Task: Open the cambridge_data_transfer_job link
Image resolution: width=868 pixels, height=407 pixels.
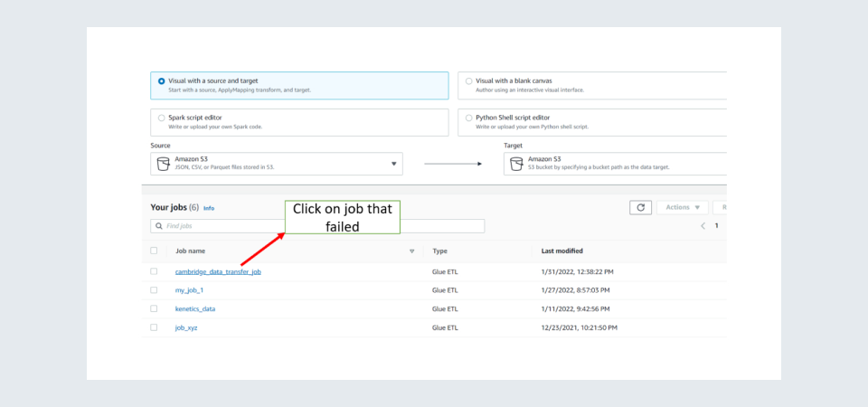Action: pos(218,272)
